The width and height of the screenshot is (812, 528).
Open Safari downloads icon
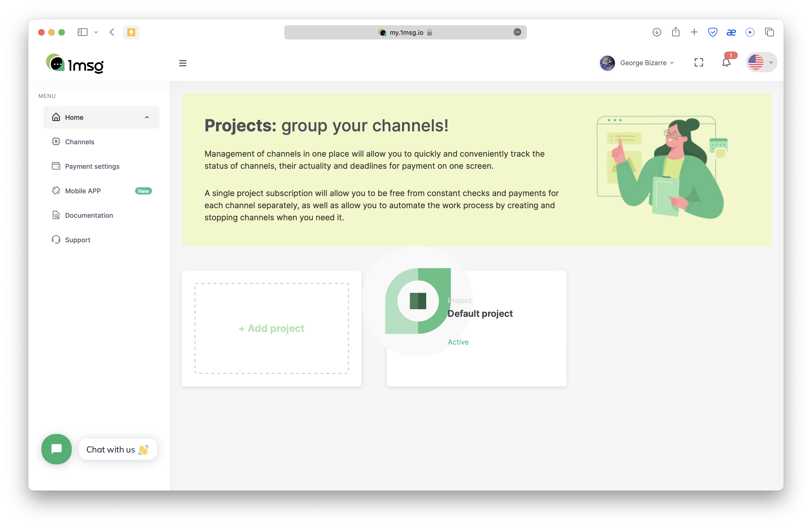[x=656, y=32]
